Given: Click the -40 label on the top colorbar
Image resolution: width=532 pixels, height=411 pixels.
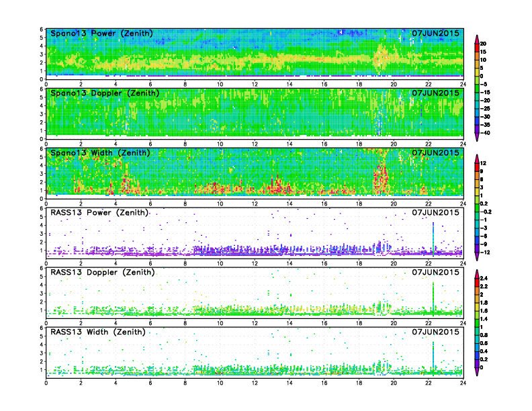Looking at the screenshot, I should pyautogui.click(x=485, y=133).
